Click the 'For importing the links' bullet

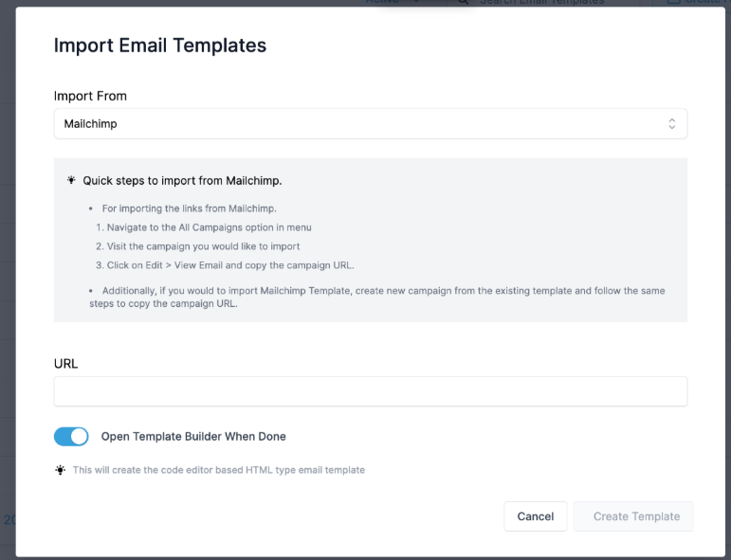[x=189, y=208]
